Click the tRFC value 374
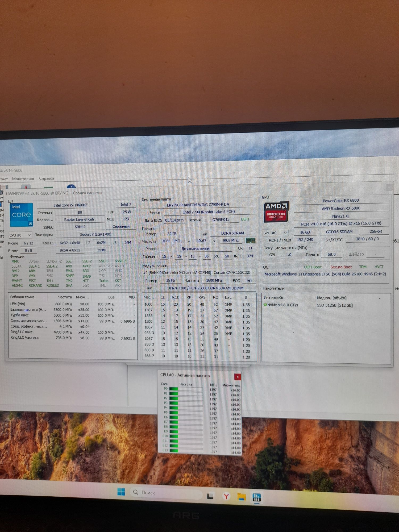Viewport: 399px width, 532px height. tap(250, 256)
